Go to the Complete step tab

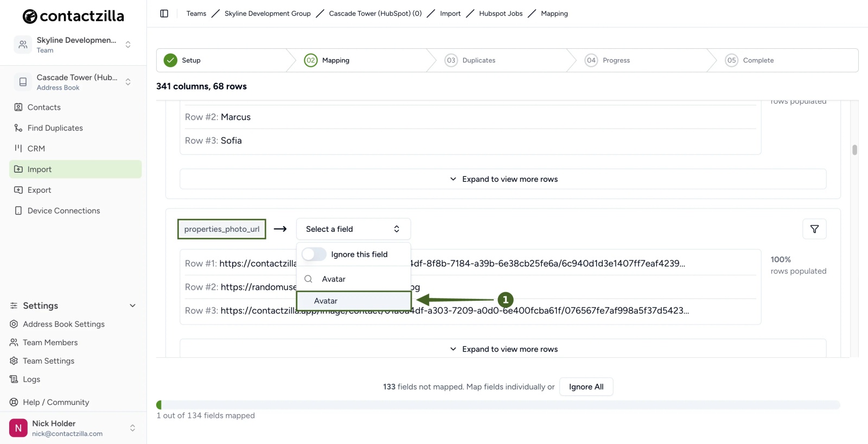750,60
